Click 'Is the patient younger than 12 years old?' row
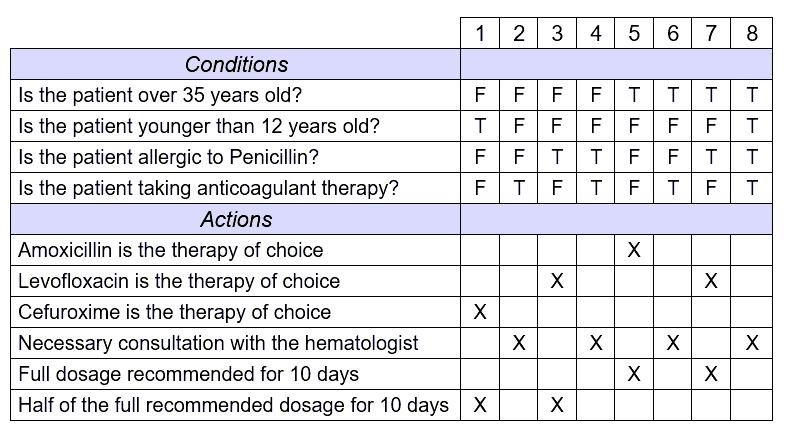The height and width of the screenshot is (439, 794). 391,126
